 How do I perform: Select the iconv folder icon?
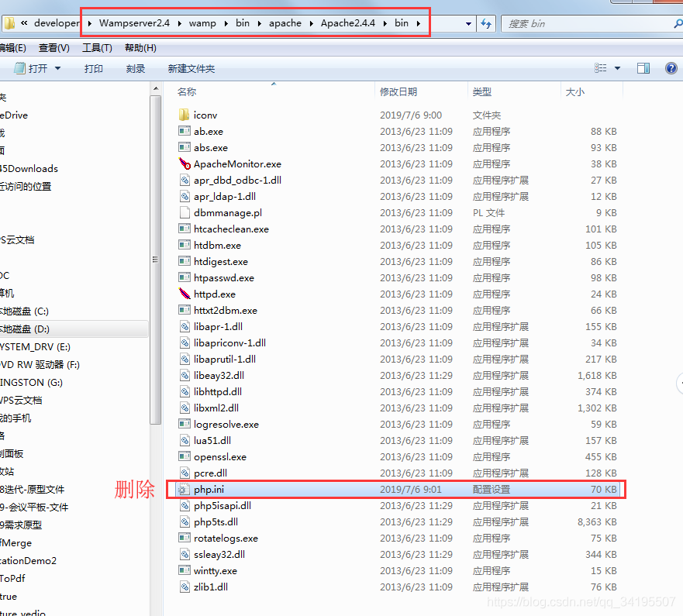click(x=185, y=115)
